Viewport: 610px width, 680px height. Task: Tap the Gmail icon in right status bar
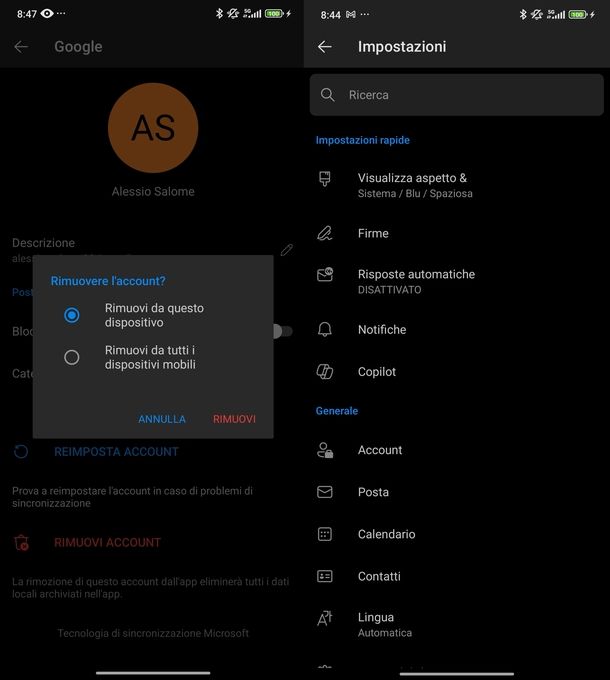coord(351,15)
